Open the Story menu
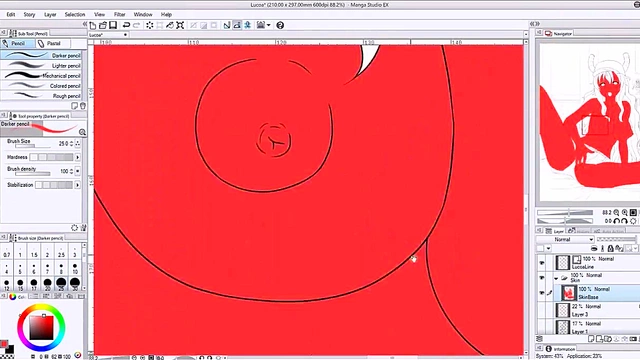The height and width of the screenshot is (360, 640). point(29,14)
